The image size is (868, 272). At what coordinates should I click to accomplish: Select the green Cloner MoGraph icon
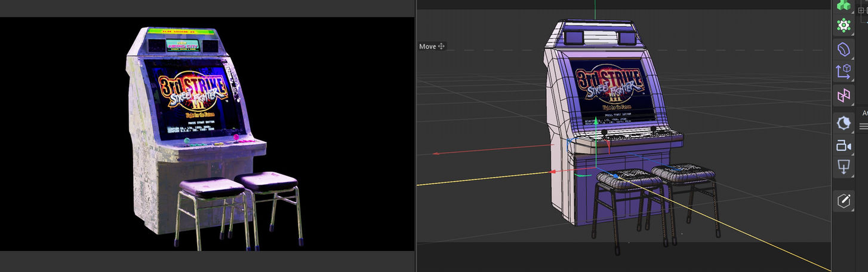point(843,26)
